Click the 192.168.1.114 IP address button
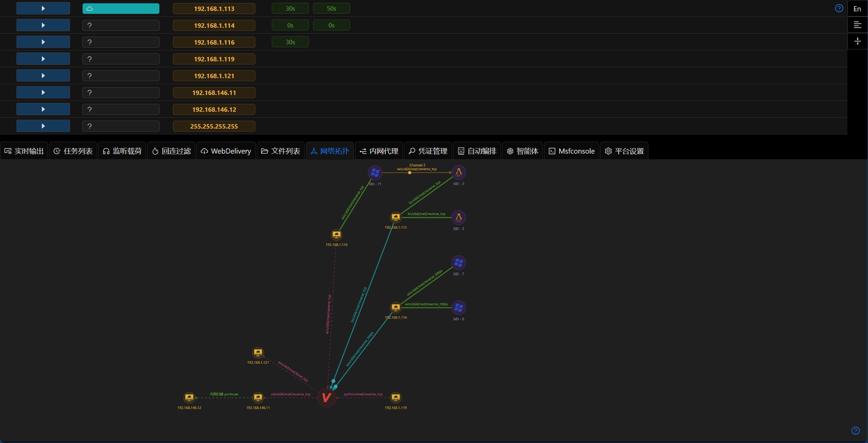 214,25
